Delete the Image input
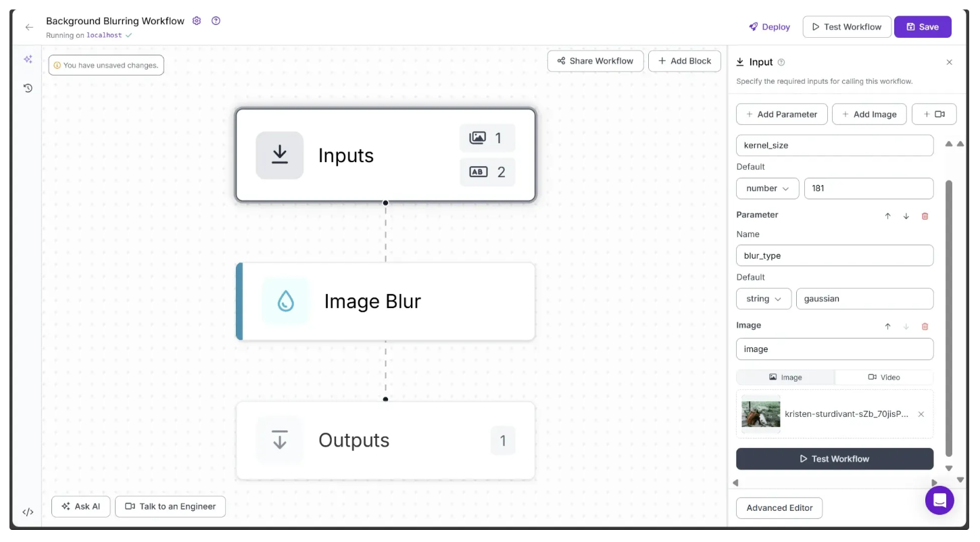Screen dimensions: 980x542 925,326
